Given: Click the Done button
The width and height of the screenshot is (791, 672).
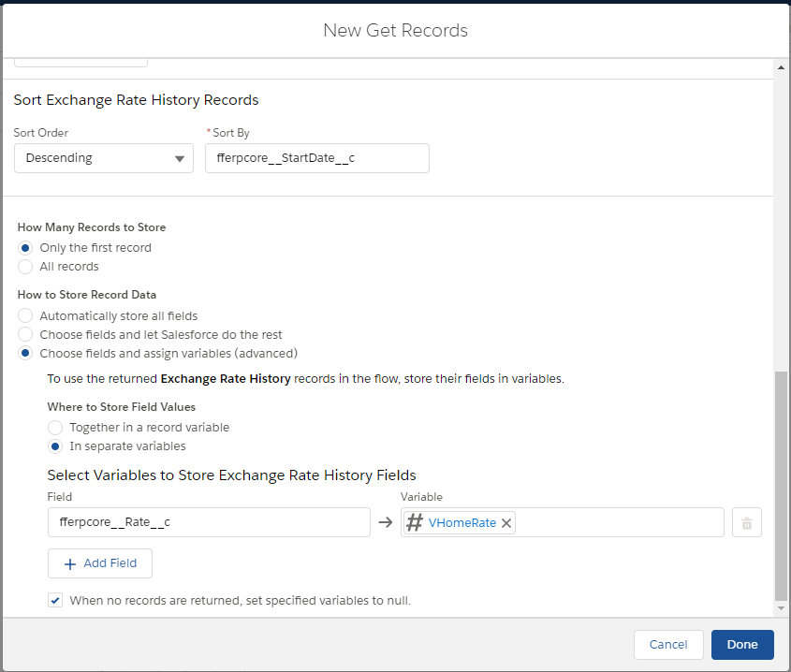Looking at the screenshot, I should click(741, 645).
